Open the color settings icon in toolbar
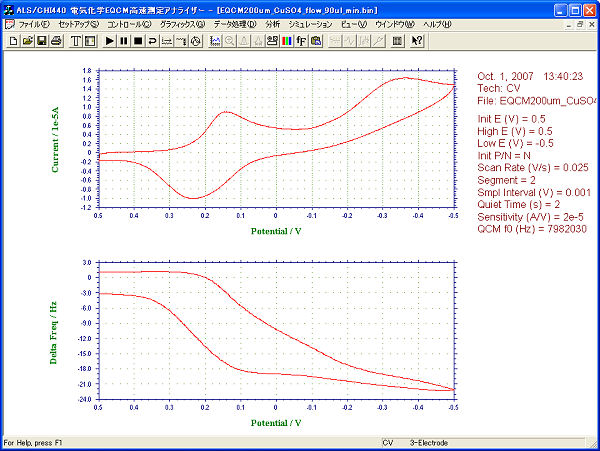 click(287, 41)
